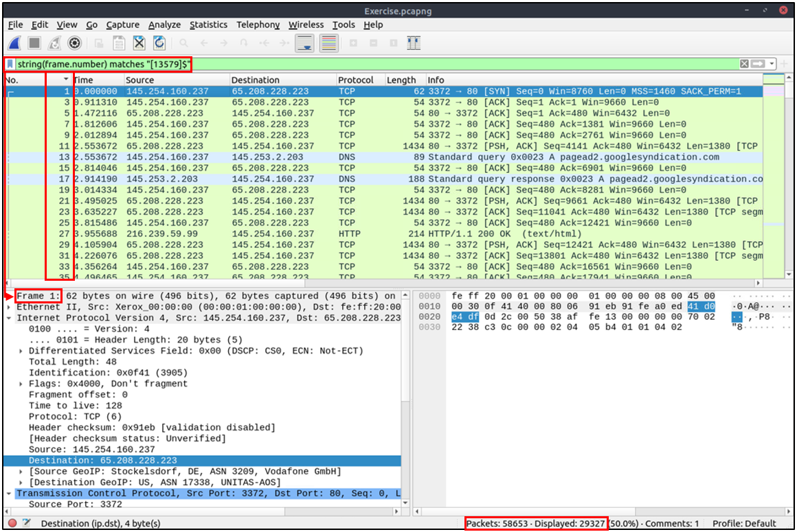Expand the Differentiated Services Field entry
The height and width of the screenshot is (532, 797).
click(x=22, y=351)
